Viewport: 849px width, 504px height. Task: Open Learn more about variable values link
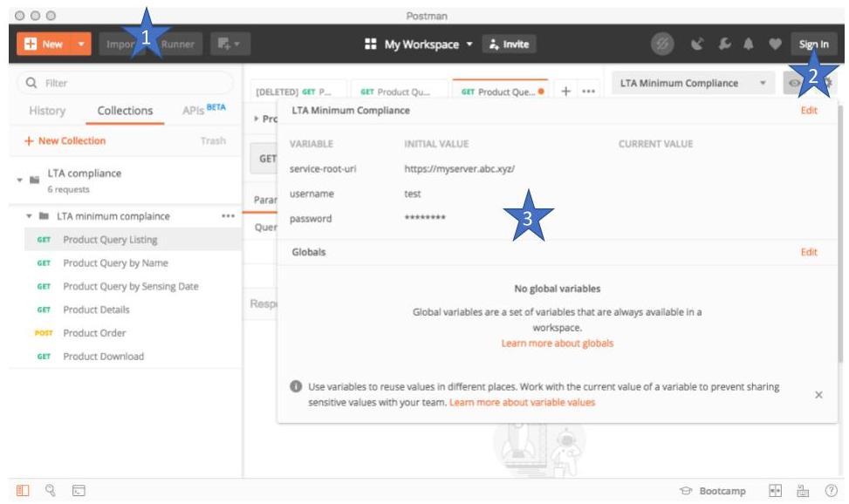[x=522, y=402]
